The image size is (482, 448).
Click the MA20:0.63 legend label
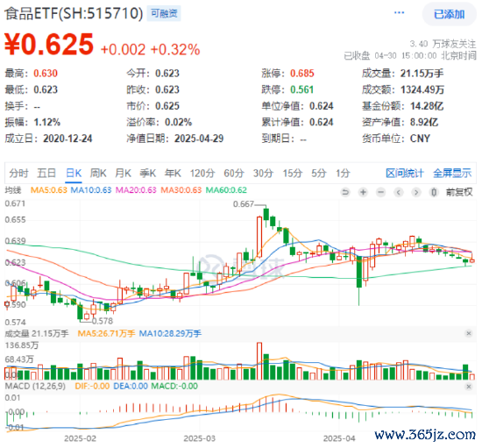[136, 190]
